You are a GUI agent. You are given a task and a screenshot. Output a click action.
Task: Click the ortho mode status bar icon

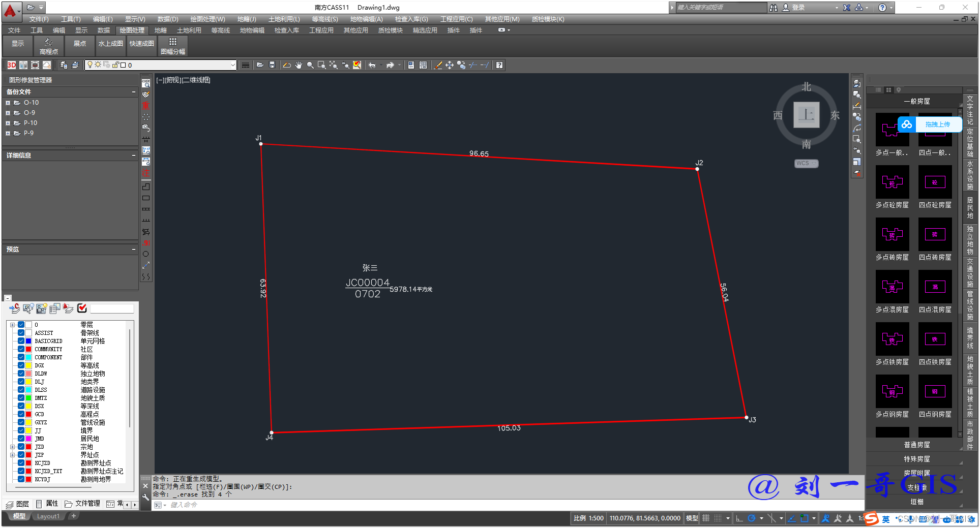pos(739,518)
